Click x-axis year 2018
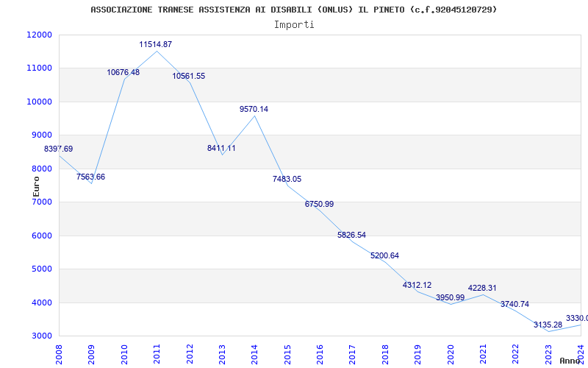Screen dimensions: 588x368 (x=385, y=354)
